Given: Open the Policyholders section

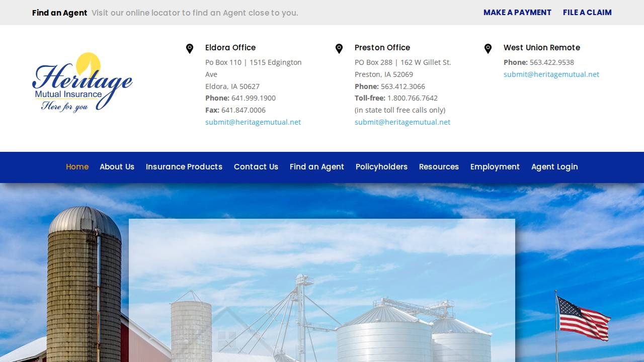Looking at the screenshot, I should pyautogui.click(x=381, y=167).
